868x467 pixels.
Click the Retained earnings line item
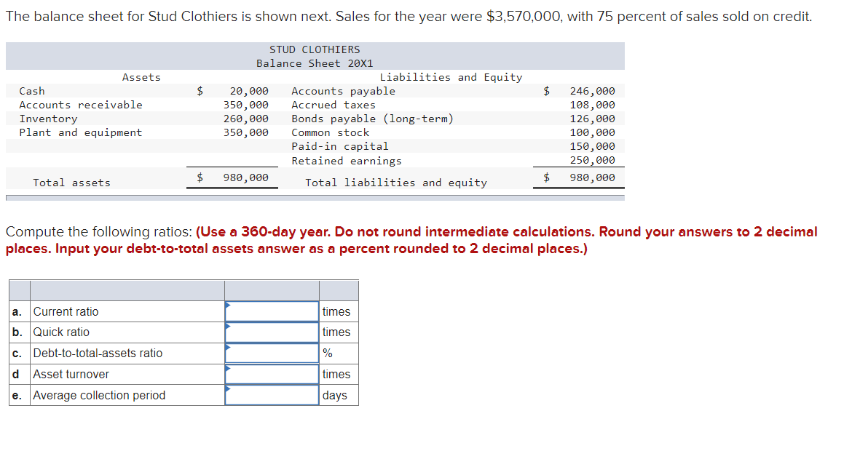[x=347, y=160]
